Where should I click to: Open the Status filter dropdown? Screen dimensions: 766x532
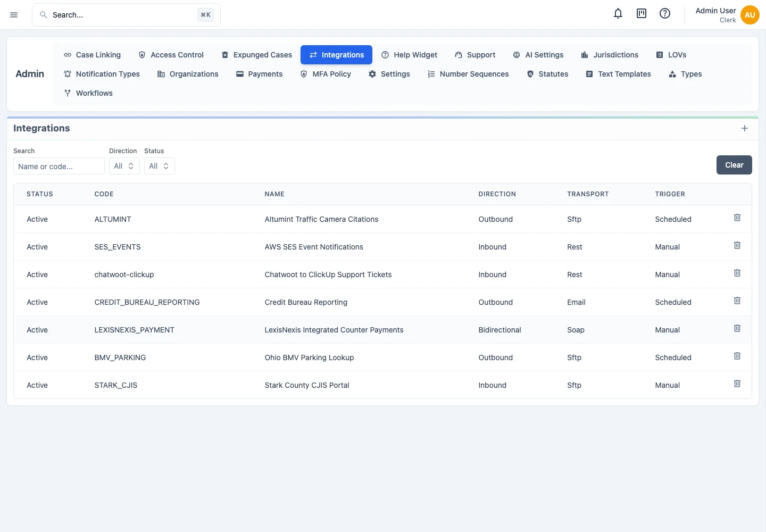tap(160, 166)
